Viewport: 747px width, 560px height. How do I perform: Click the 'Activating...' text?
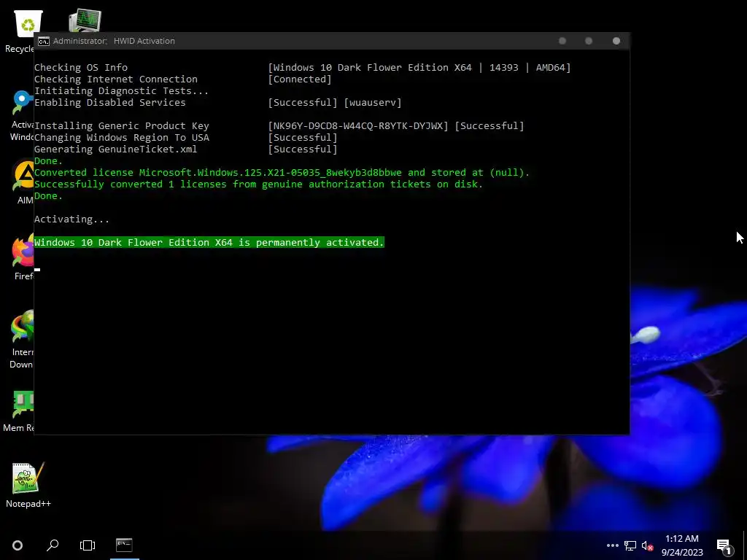click(x=72, y=219)
